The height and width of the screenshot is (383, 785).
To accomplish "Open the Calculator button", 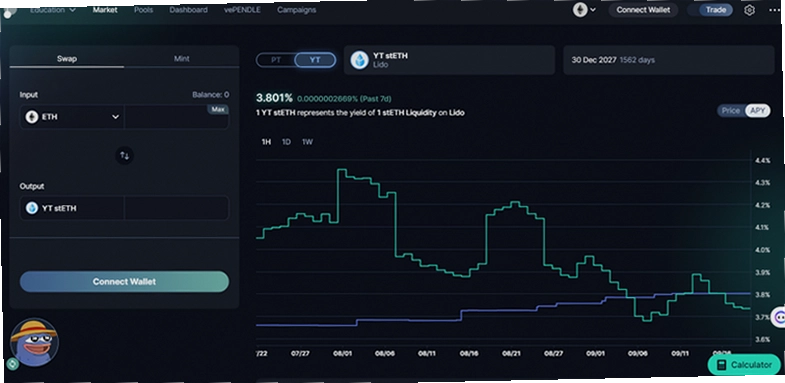I will click(744, 365).
